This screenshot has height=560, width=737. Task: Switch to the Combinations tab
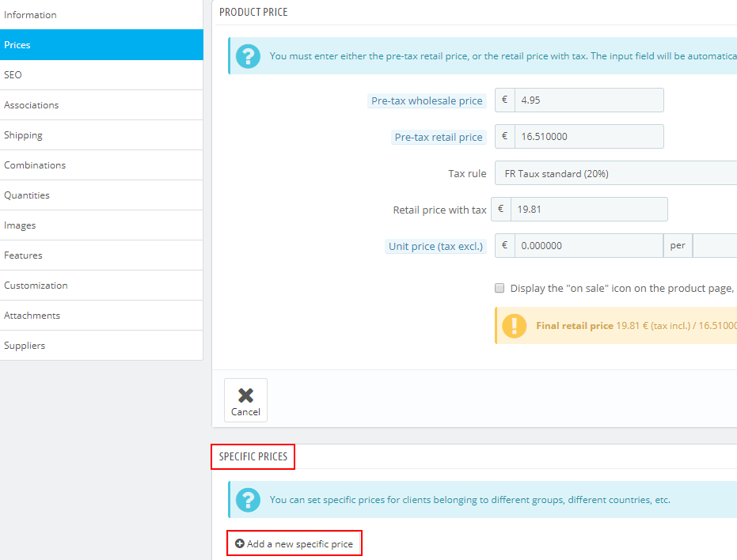pos(101,165)
